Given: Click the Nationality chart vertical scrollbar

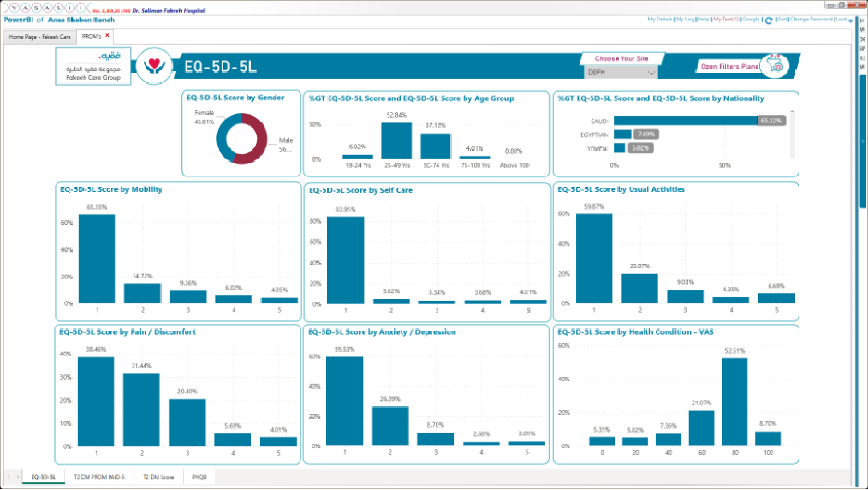Looking at the screenshot, I should tap(792, 135).
